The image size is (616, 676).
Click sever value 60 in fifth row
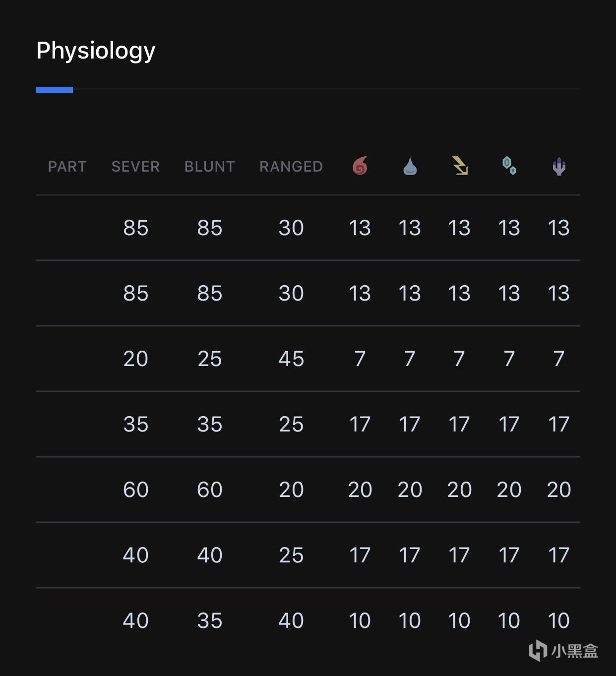coord(135,490)
